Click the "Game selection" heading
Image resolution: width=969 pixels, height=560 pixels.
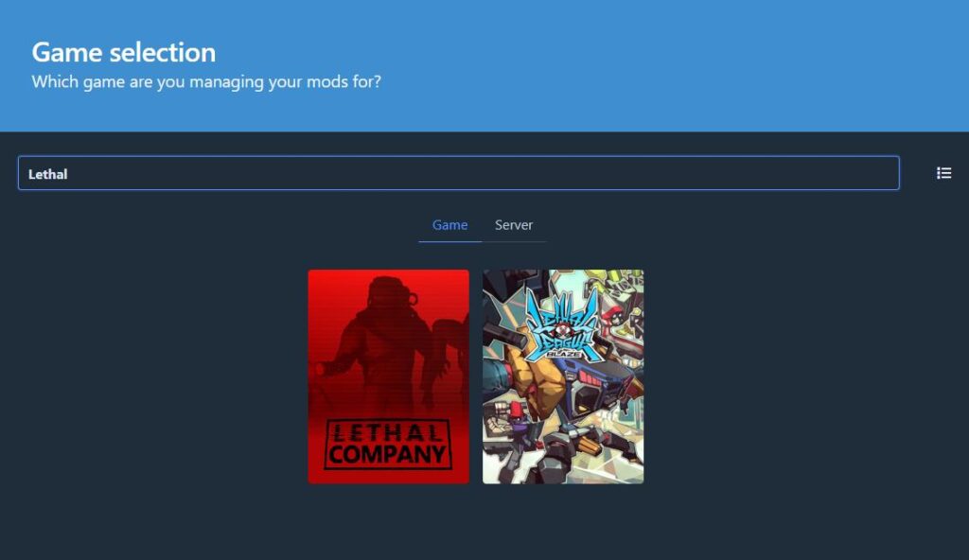tap(124, 52)
